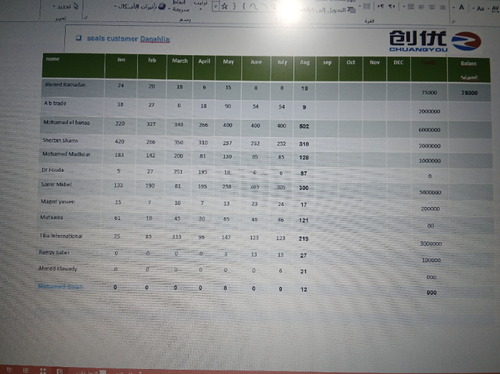Click the 'June' column header
This screenshot has height=374, width=500.
click(x=256, y=68)
